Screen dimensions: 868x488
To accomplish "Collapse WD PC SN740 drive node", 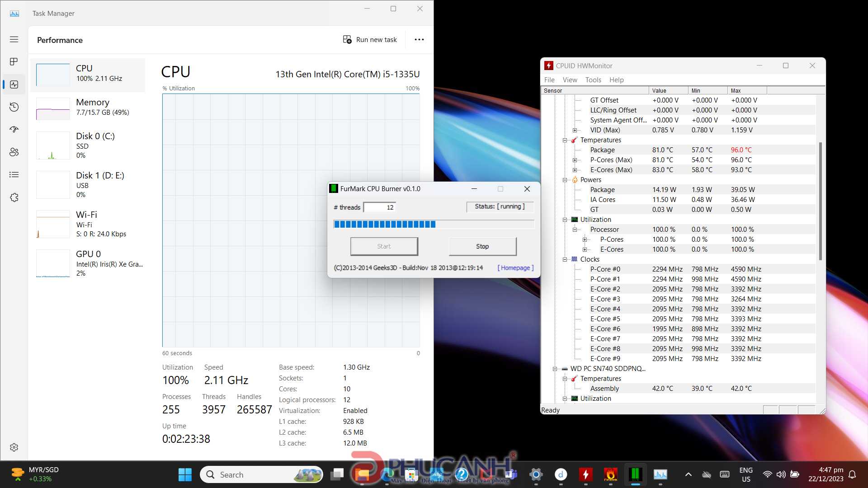I will click(x=555, y=369).
